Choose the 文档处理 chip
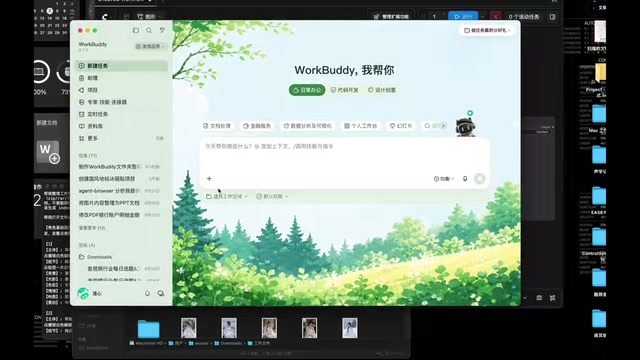 click(x=217, y=126)
